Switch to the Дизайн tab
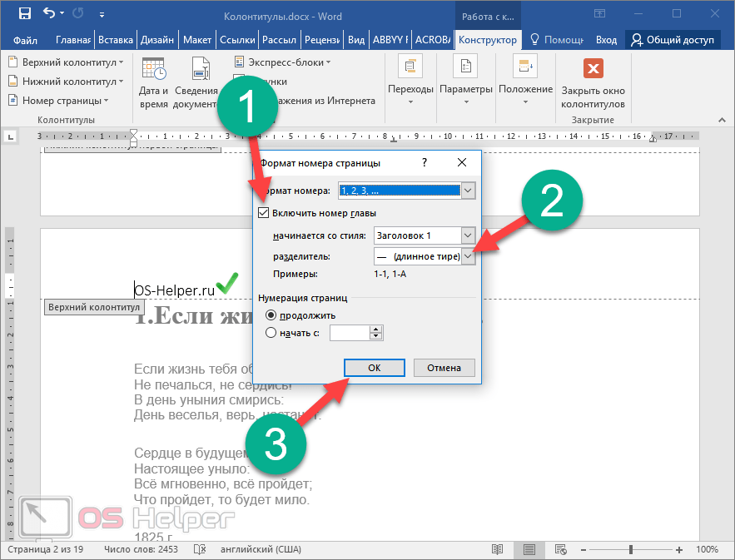The image size is (735, 560). click(x=157, y=40)
